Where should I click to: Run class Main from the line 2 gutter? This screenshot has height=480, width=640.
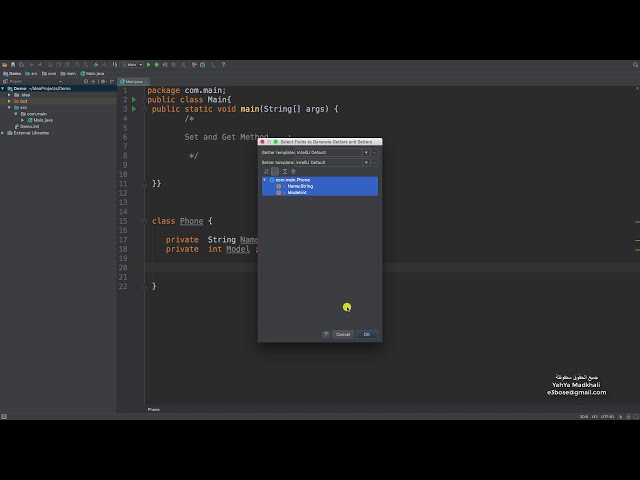[x=134, y=100]
